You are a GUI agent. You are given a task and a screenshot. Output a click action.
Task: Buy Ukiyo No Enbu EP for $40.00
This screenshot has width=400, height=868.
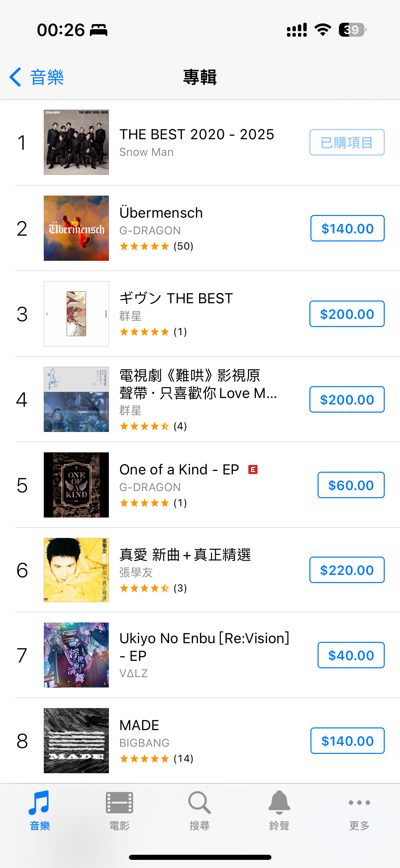tap(351, 655)
